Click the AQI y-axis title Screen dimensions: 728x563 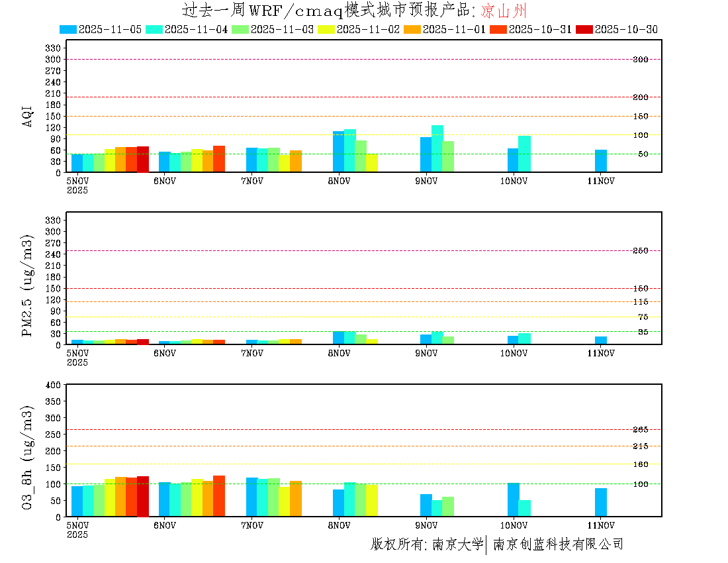click(28, 115)
